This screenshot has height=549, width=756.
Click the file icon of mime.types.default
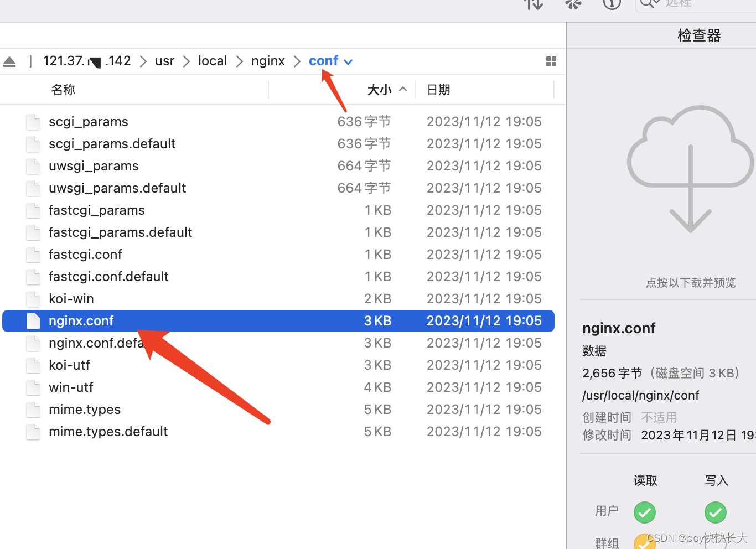[33, 432]
